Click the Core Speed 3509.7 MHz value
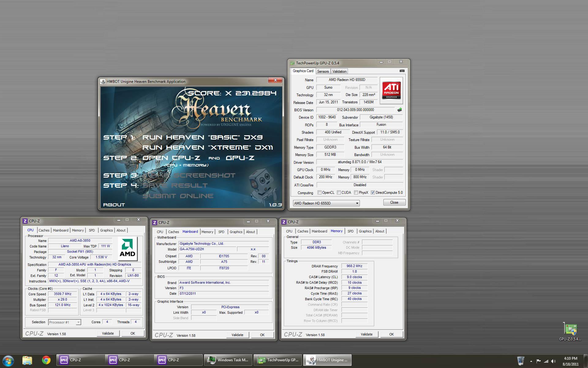 [x=63, y=294]
